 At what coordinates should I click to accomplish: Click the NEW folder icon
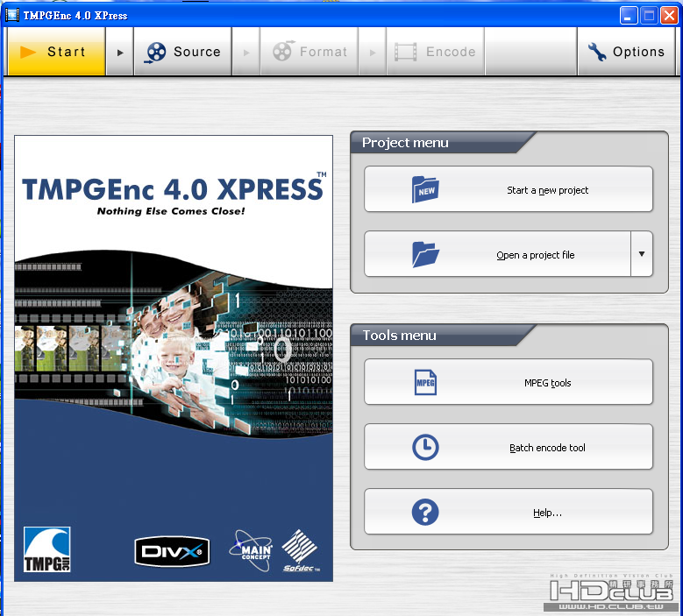click(x=425, y=189)
